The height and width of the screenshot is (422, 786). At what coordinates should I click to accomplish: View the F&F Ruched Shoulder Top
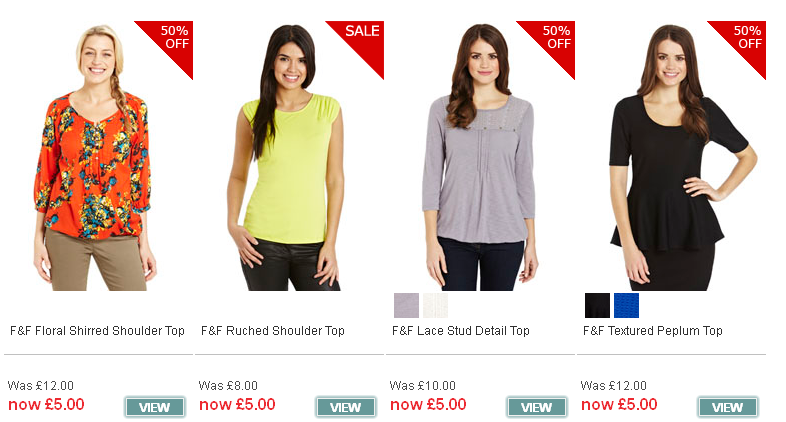click(x=346, y=407)
